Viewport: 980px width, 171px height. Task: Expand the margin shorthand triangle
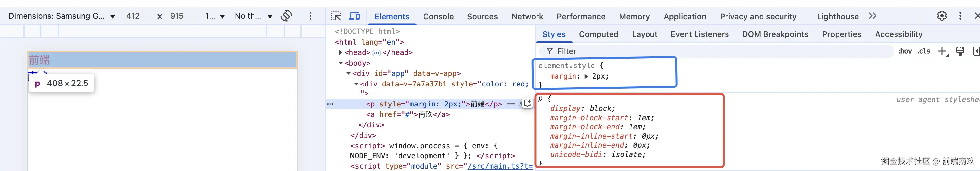(x=586, y=76)
